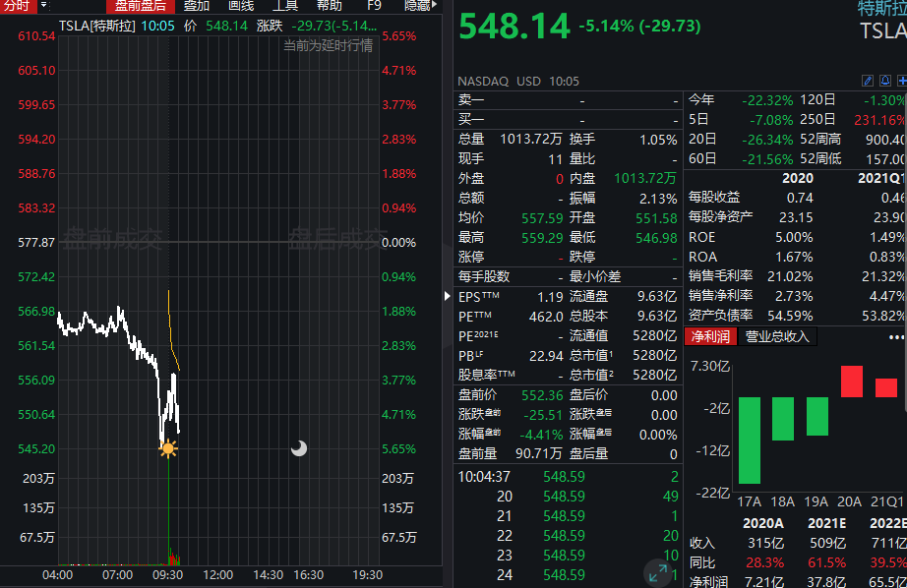The width and height of the screenshot is (907, 588).
Task: Open the three-dots menu above profit chart
Action: (896, 337)
